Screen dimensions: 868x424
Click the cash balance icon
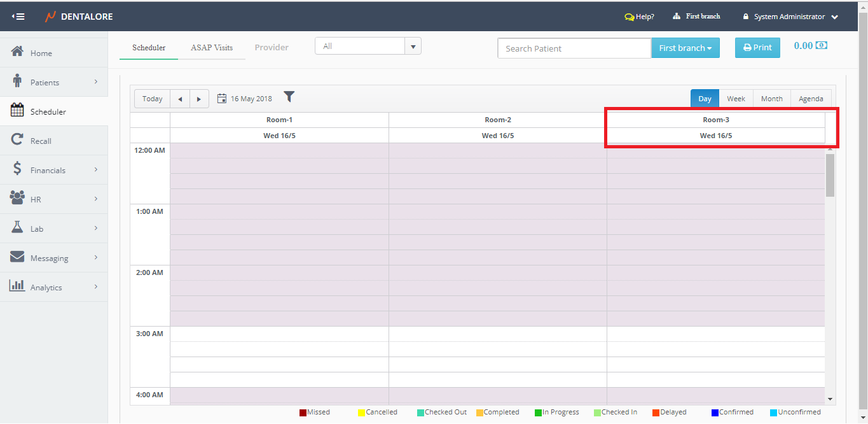pos(822,45)
